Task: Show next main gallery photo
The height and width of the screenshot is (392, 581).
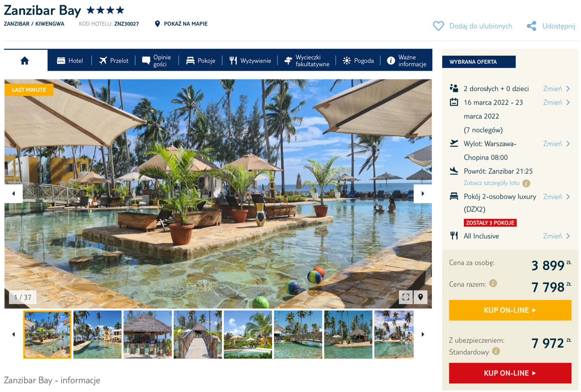Action: pos(423,194)
